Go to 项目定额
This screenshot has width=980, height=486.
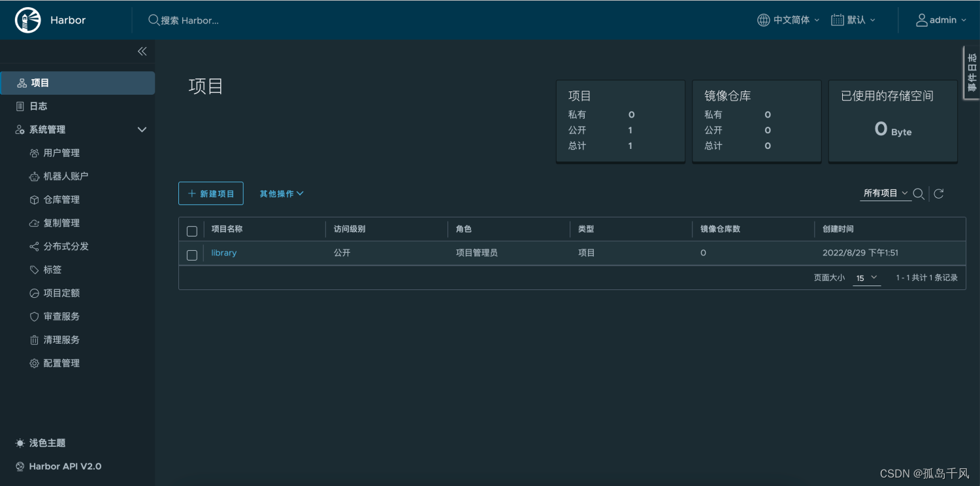coord(61,293)
